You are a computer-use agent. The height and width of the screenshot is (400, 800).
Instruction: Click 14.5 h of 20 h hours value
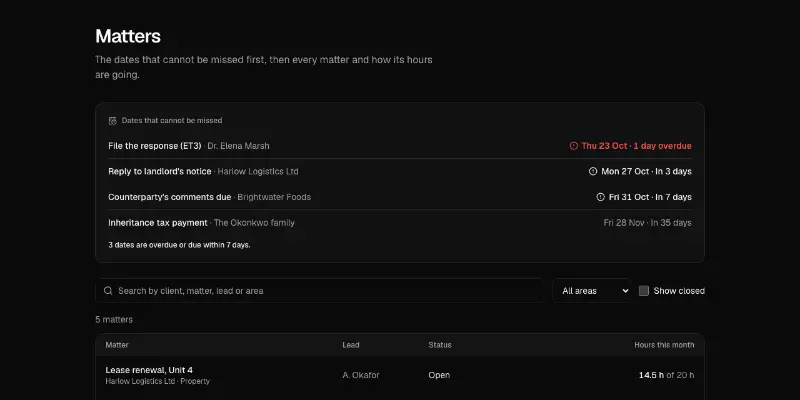pos(666,375)
